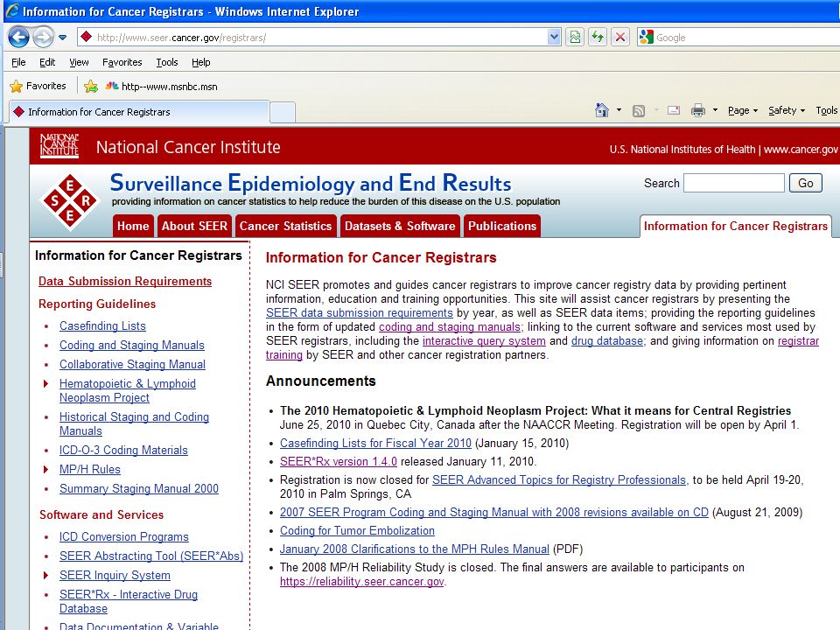Viewport: 840px width, 630px height.
Task: Expand the Home button dropdown arrow
Action: pyautogui.click(x=619, y=110)
